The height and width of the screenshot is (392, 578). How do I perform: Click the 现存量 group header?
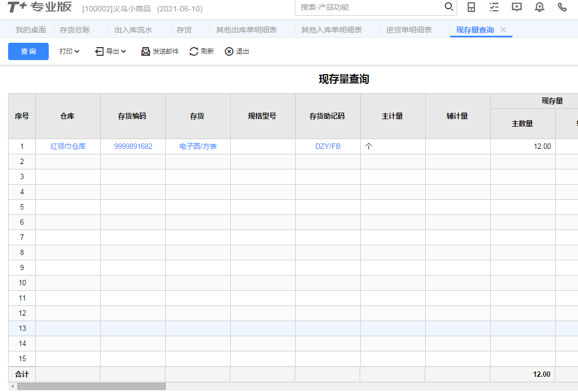(x=552, y=101)
